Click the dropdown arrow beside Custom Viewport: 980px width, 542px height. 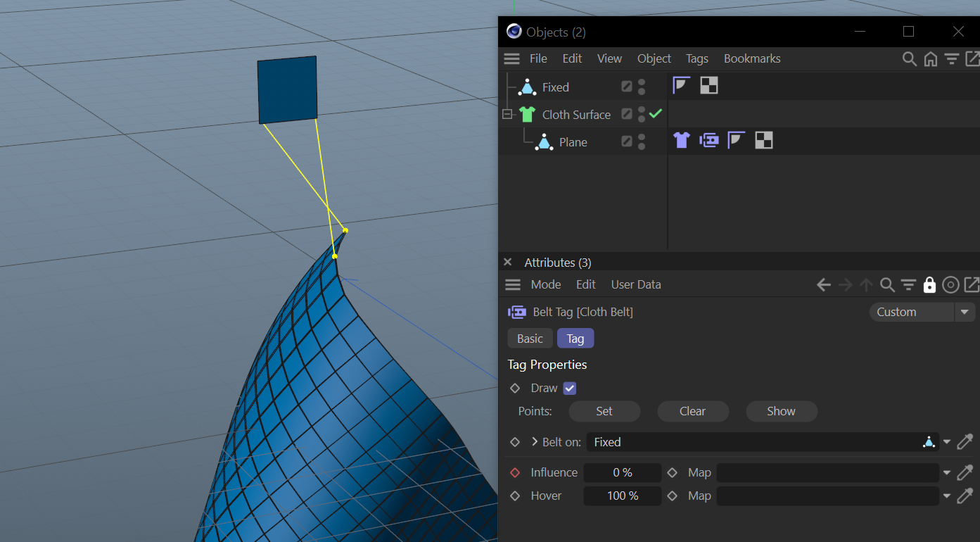tap(965, 312)
